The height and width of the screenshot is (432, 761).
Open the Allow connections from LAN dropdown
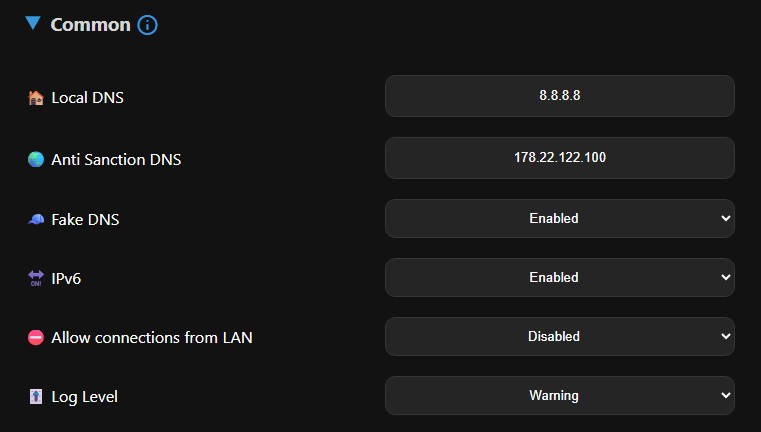pyautogui.click(x=559, y=337)
